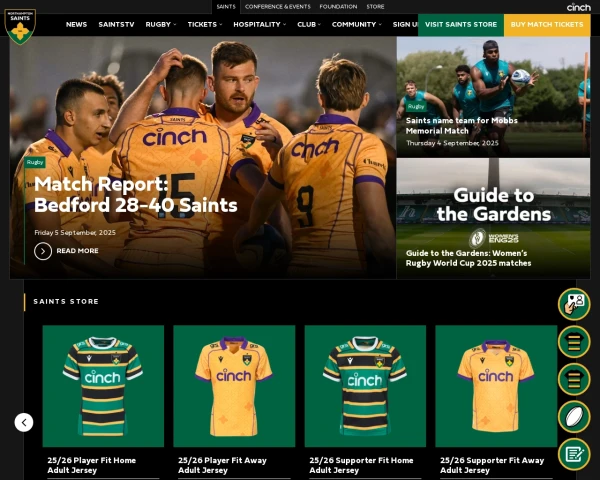Open the NEWS menu item
The height and width of the screenshot is (480, 600).
tap(77, 24)
